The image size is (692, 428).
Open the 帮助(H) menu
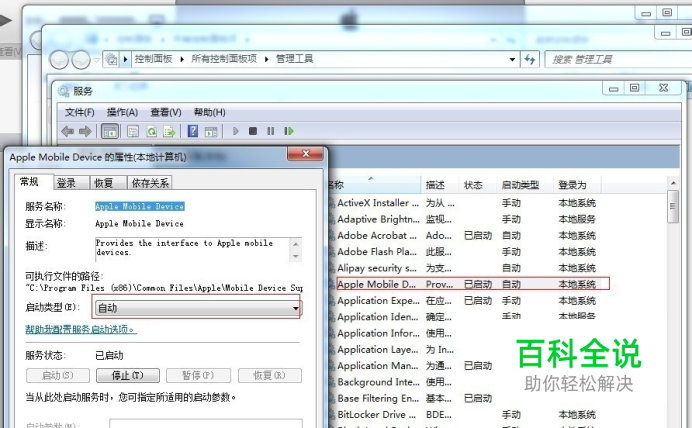tap(210, 113)
